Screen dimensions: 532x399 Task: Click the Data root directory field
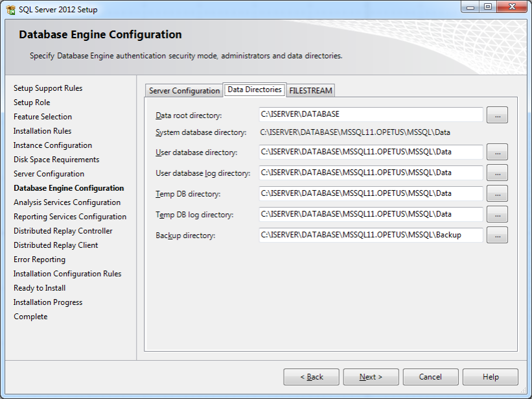[x=371, y=114]
